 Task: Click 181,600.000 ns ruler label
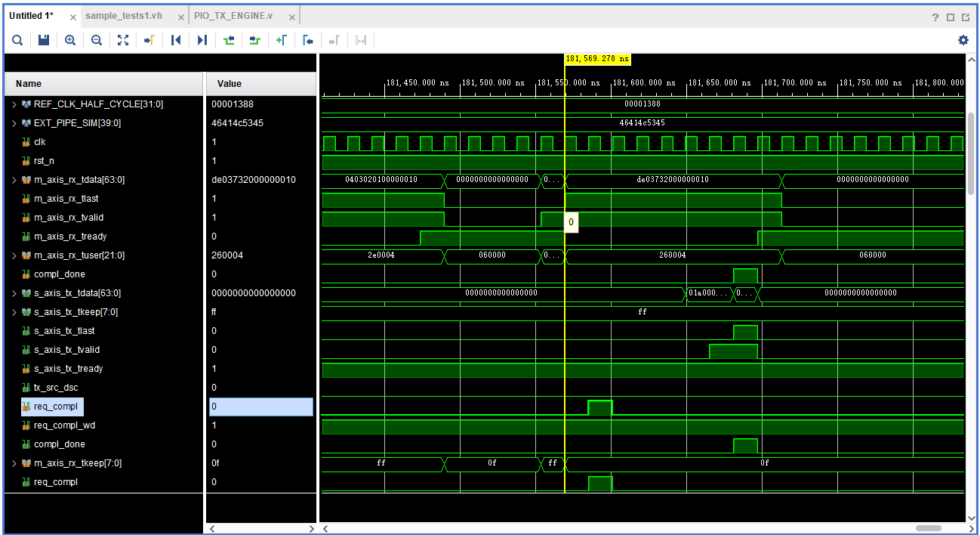click(643, 83)
